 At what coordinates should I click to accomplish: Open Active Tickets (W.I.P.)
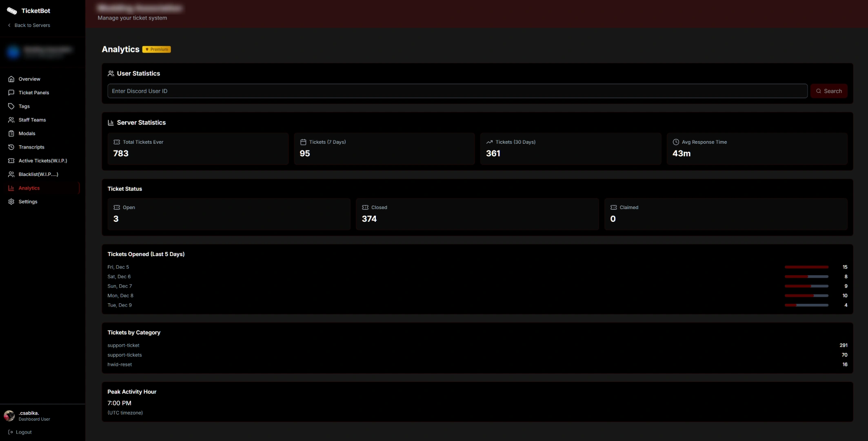pos(42,160)
